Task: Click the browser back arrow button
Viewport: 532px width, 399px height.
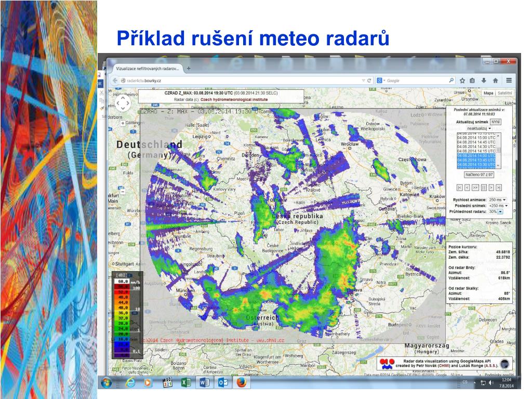Action: [115, 81]
